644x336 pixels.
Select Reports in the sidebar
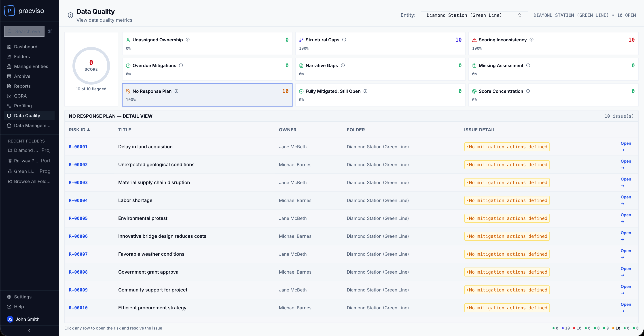pos(22,86)
